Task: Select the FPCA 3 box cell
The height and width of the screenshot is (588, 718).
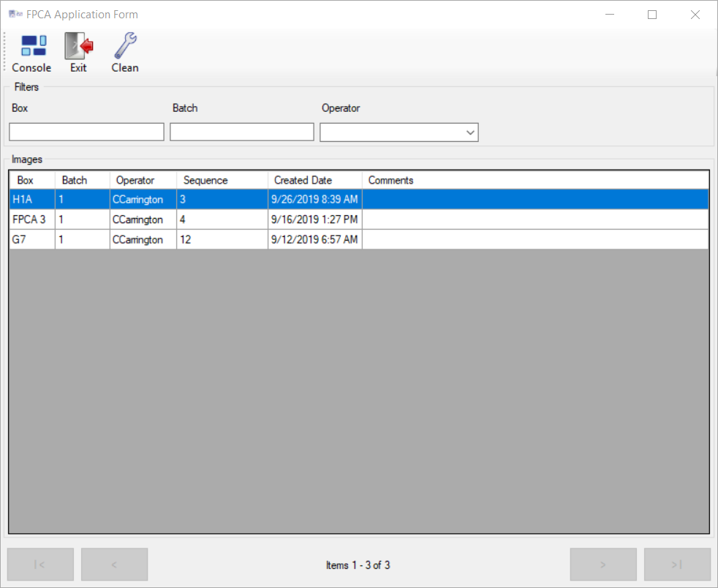Action: (x=32, y=219)
